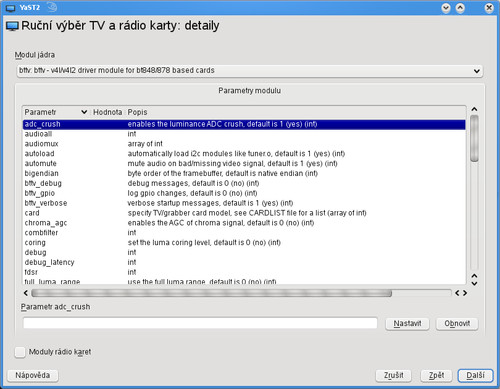Select the audiomux parameter row
Viewport: 500px width, 389px height.
[244, 144]
